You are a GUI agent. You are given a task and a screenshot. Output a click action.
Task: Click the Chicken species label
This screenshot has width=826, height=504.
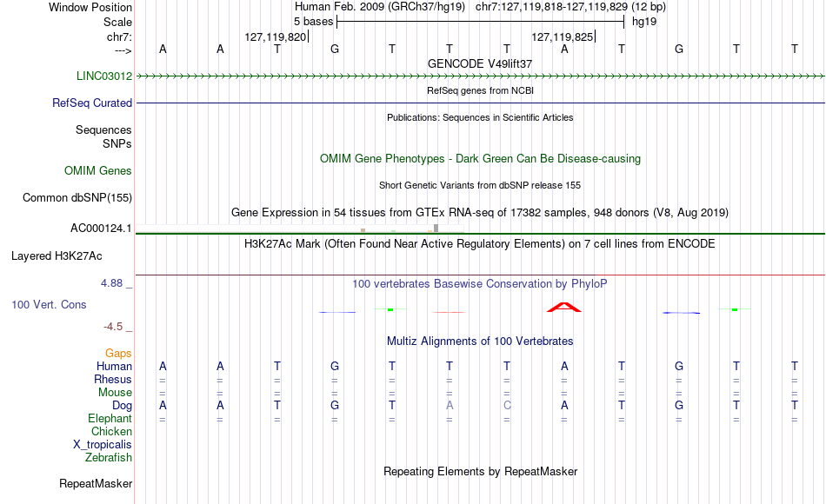pyautogui.click(x=111, y=431)
